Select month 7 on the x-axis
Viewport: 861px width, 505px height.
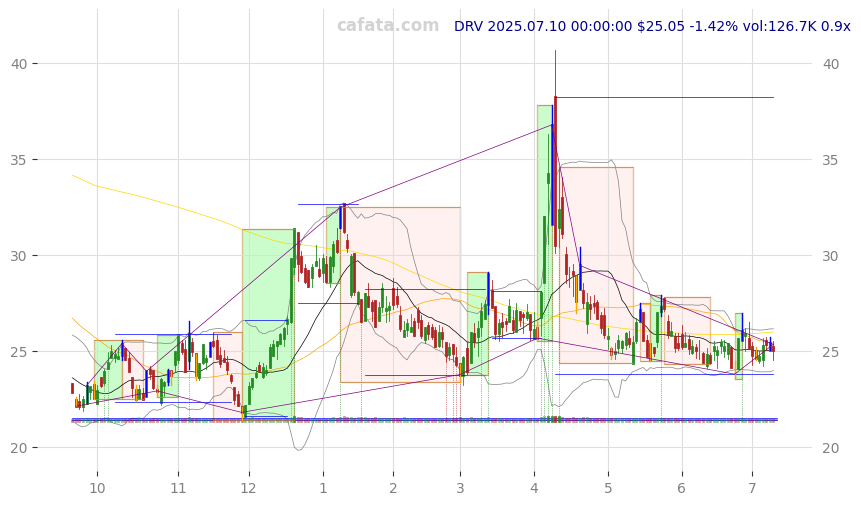click(752, 488)
